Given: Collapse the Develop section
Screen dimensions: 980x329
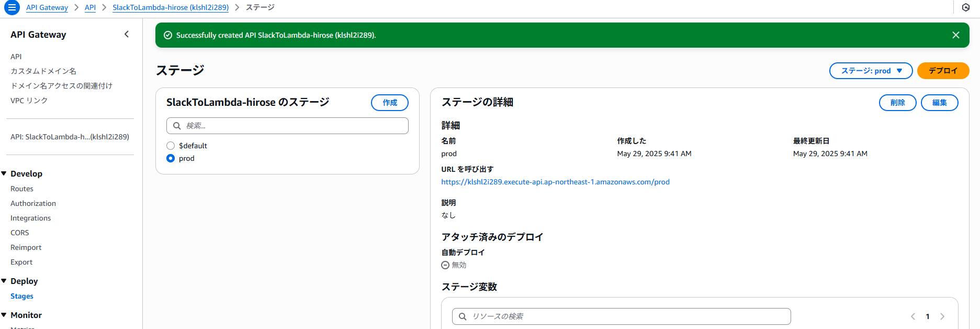Looking at the screenshot, I should pyautogui.click(x=4, y=173).
